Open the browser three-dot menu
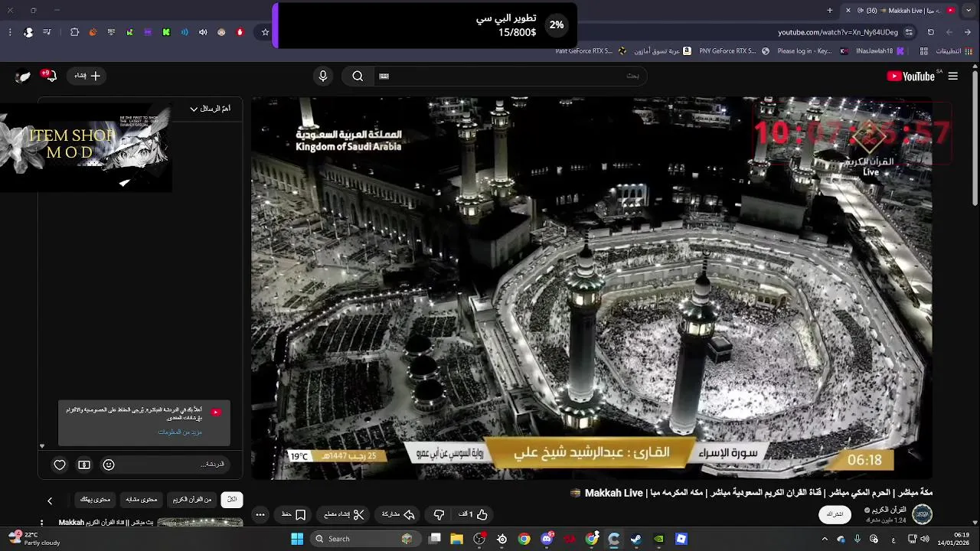This screenshot has width=980, height=551. point(10,32)
